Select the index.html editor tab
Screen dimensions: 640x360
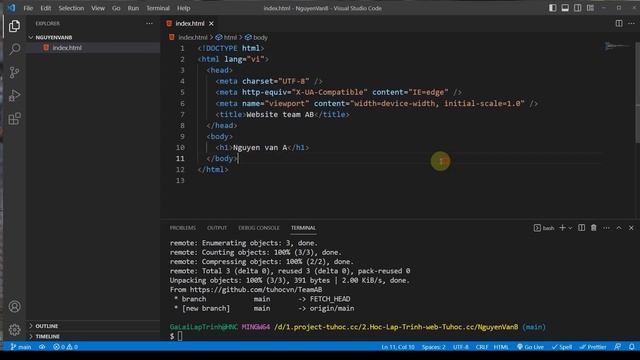click(190, 24)
